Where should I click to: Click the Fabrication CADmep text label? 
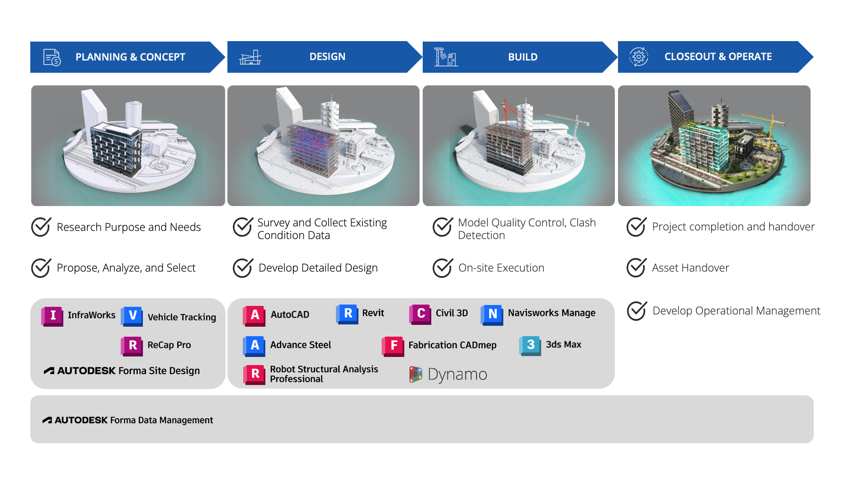453,345
